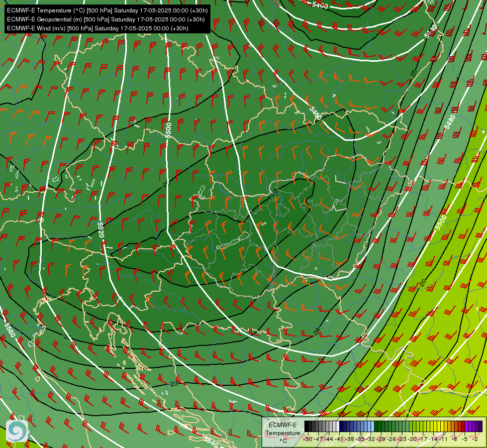The image size is (487, 448).
Task: Click the -50 tick label in legend
Action: coord(308,439)
